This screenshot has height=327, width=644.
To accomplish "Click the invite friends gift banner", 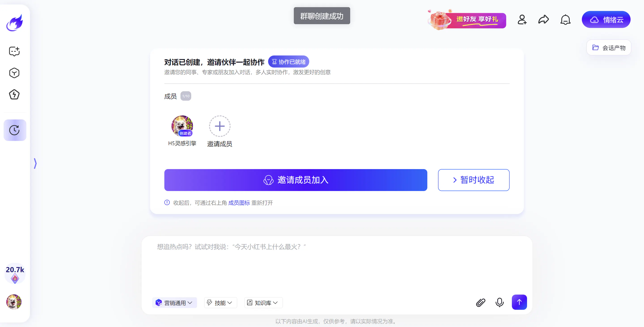I will (x=467, y=20).
